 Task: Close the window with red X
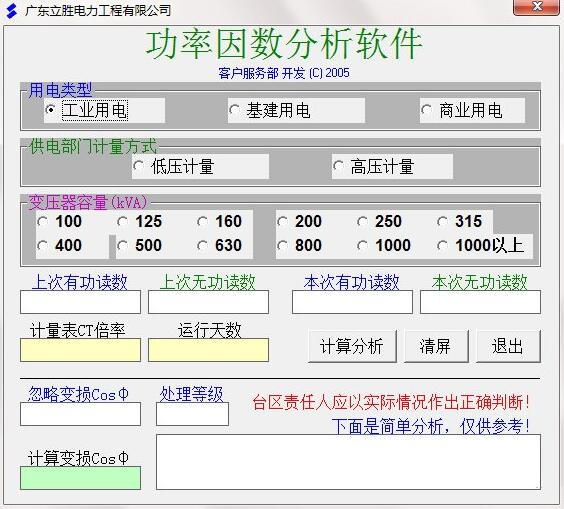click(536, 7)
